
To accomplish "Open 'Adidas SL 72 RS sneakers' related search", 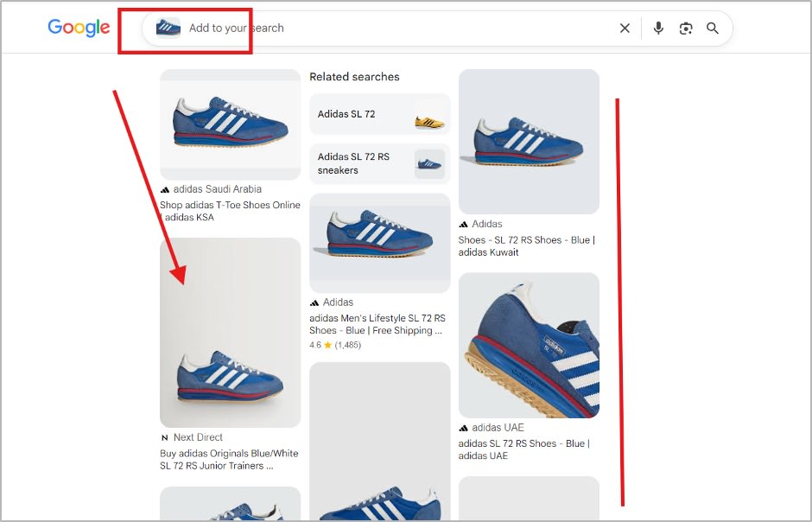I will point(379,163).
